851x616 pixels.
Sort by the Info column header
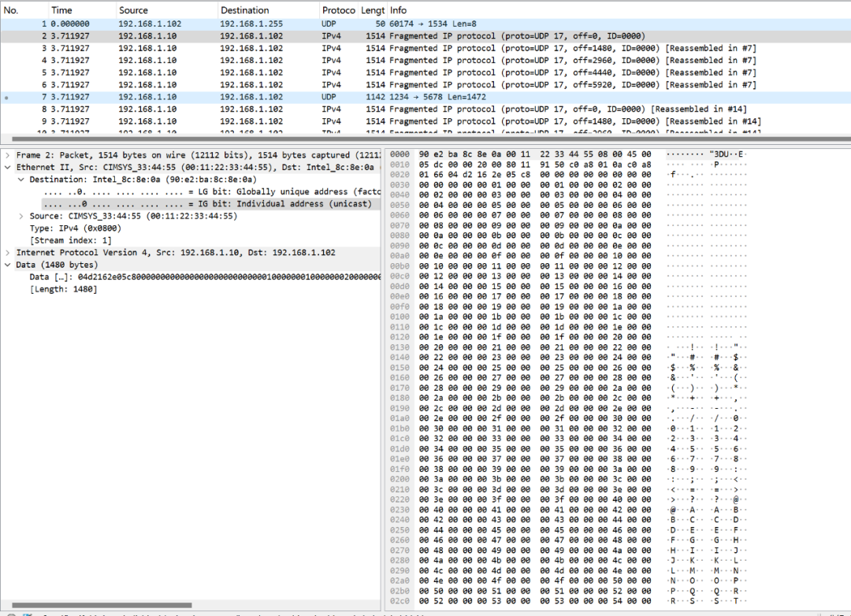pyautogui.click(x=619, y=9)
